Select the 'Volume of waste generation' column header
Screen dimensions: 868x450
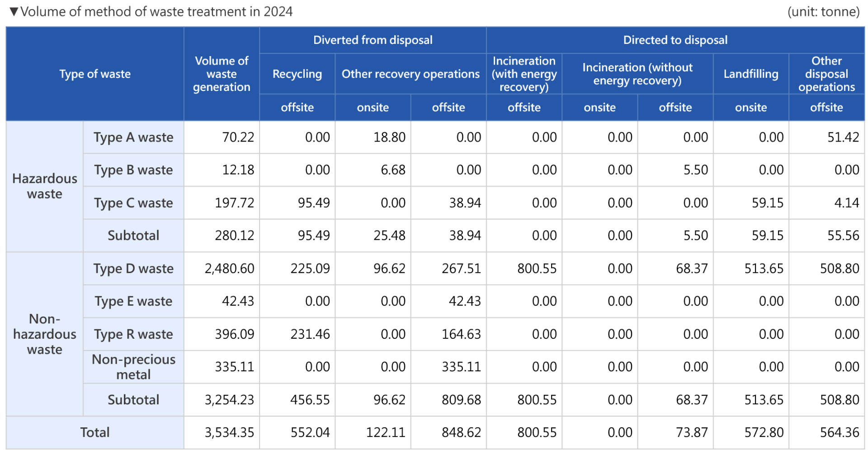pyautogui.click(x=222, y=74)
